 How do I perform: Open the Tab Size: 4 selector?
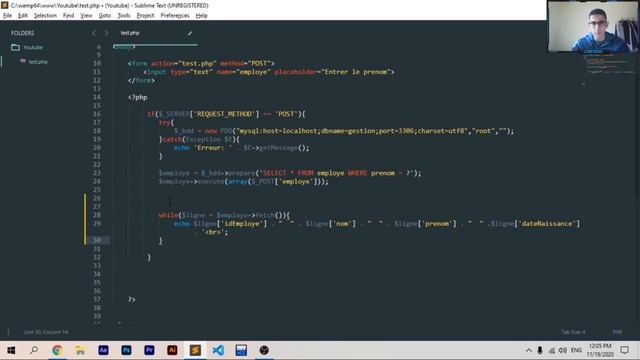click(573, 332)
